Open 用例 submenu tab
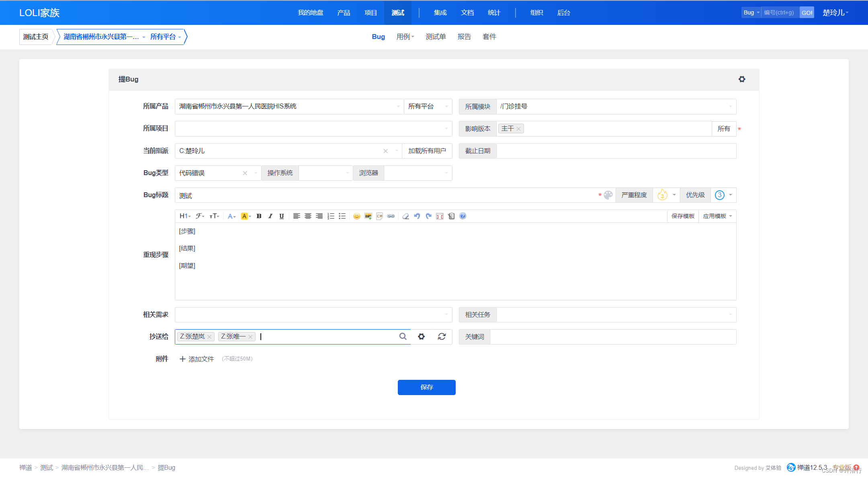Viewport: 868px width, 477px height. 405,37
